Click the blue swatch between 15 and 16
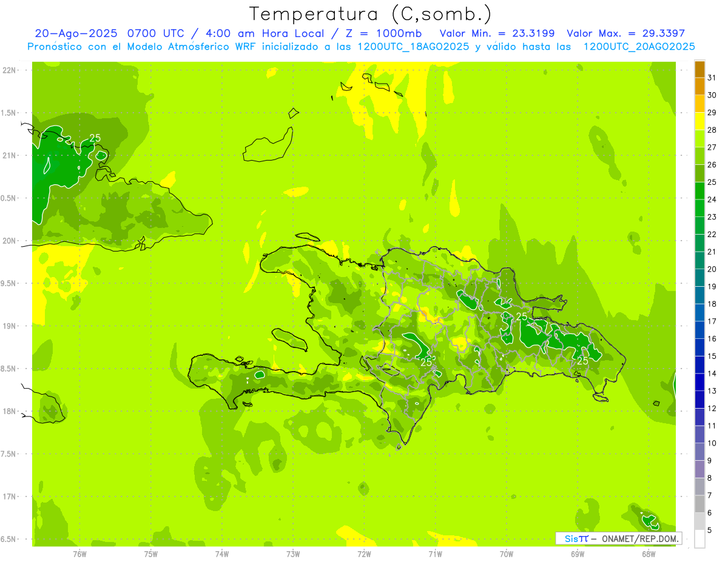This screenshot has height=562, width=728. point(699,347)
